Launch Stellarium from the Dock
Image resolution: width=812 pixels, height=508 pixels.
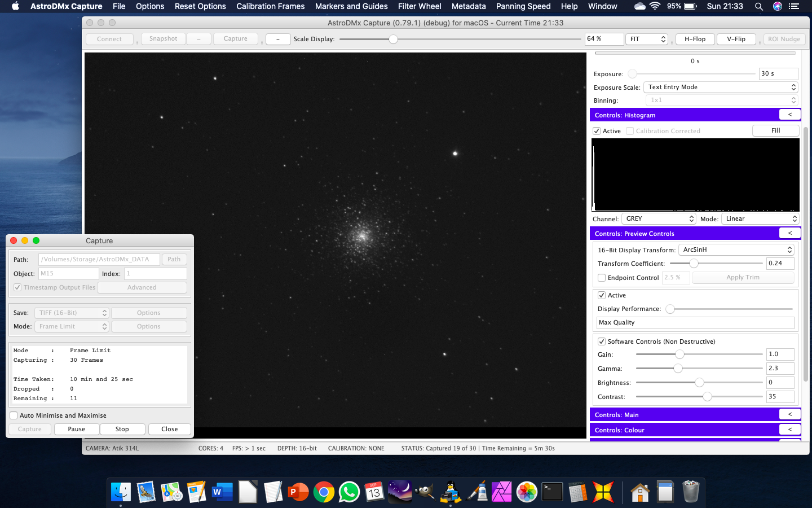399,492
